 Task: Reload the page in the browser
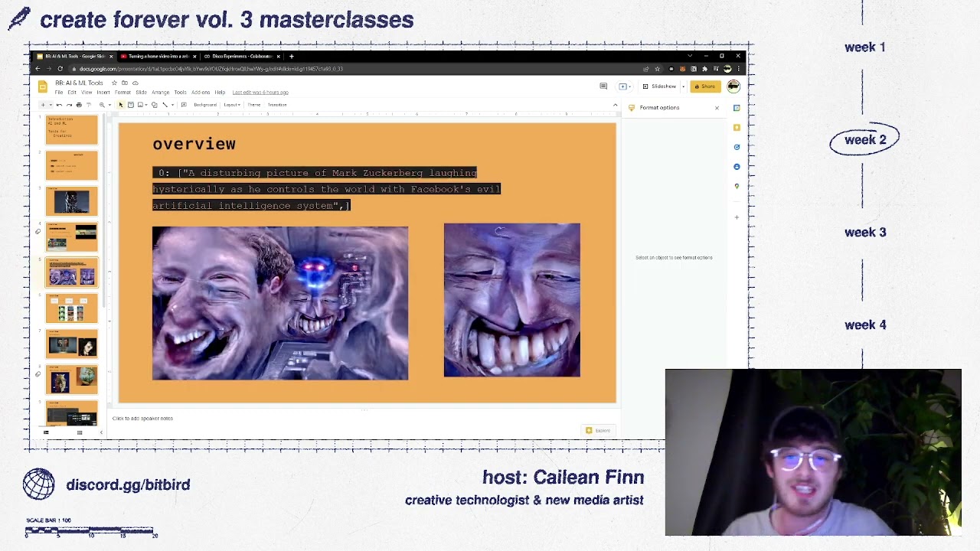pyautogui.click(x=60, y=69)
